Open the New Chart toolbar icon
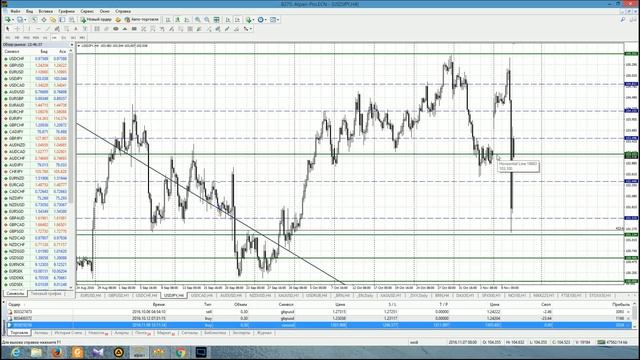 (x=7, y=20)
